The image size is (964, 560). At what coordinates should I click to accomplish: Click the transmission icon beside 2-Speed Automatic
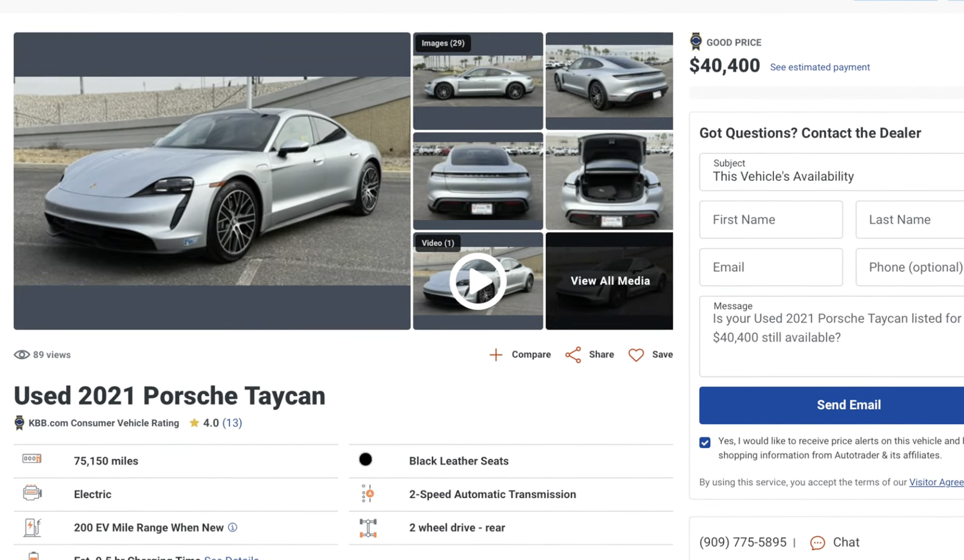coord(367,494)
